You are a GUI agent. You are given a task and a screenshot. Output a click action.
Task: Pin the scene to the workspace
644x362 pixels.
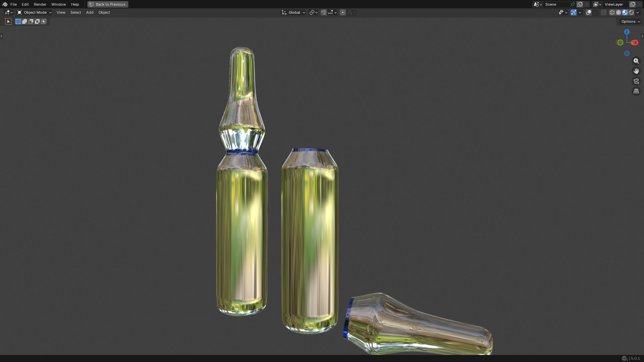click(x=573, y=4)
